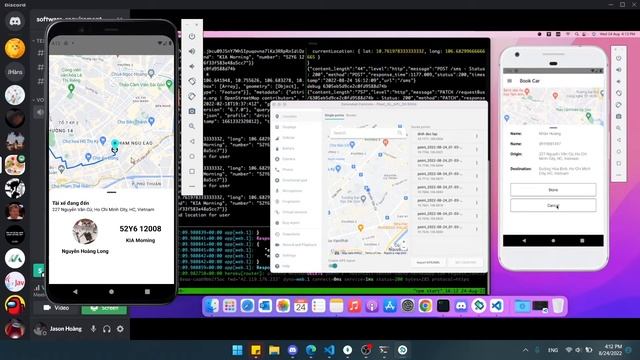This screenshot has height=360, width=640.
Task: Open Terminal from the macOS dock
Action: [443, 306]
